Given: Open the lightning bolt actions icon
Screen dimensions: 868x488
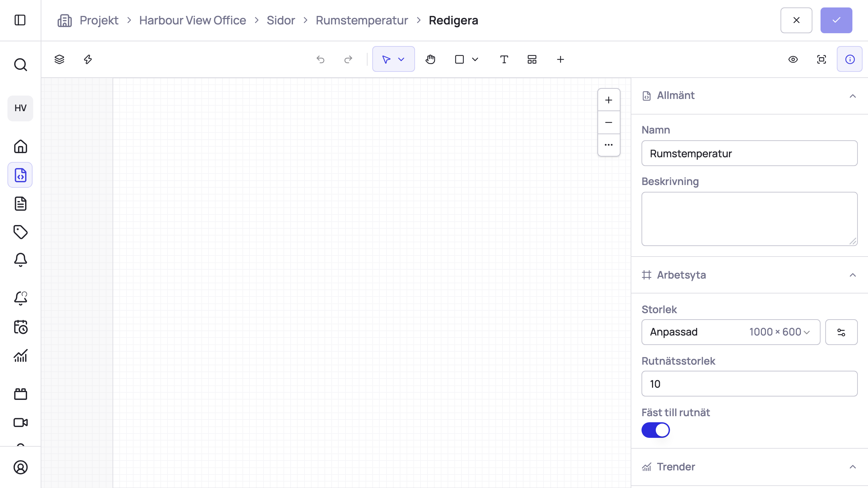Looking at the screenshot, I should click(x=88, y=59).
